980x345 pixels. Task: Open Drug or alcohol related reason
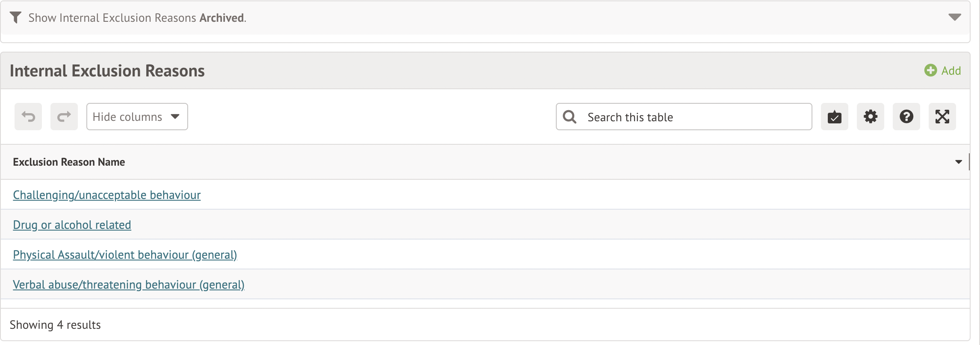[72, 225]
